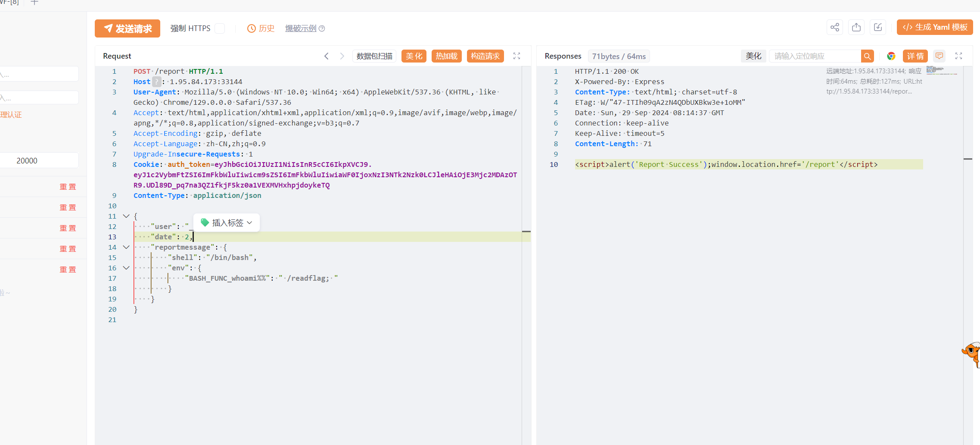The image size is (980, 445).
Task: Click the import icon next to export
Action: [878, 28]
